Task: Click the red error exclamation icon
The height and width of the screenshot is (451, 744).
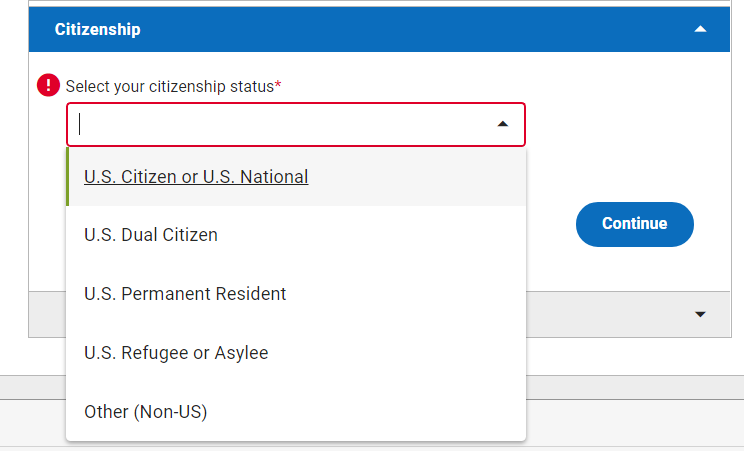Action: 48,85
